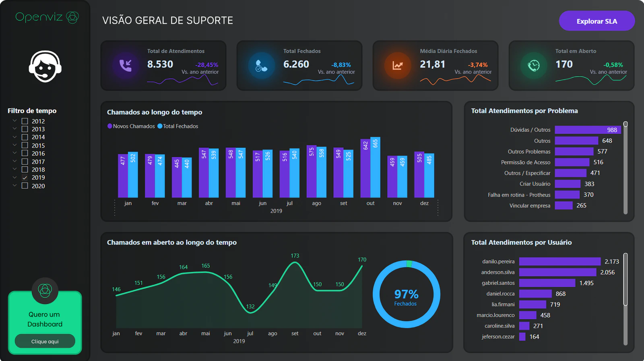Click the -0,58% variation text

click(613, 65)
